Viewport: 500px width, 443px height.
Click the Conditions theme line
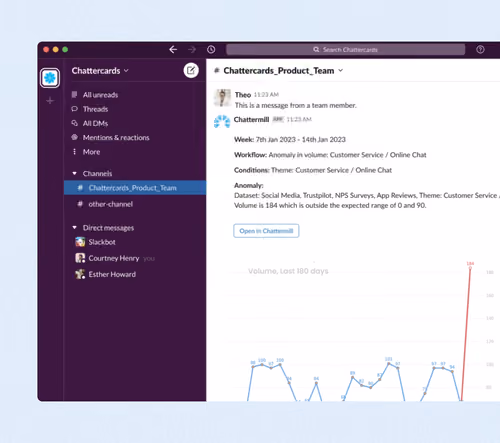tap(313, 170)
